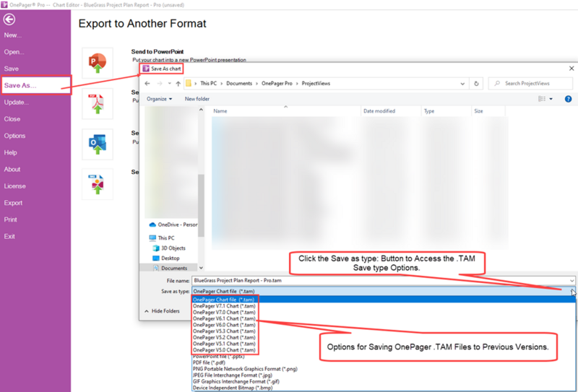Screen dimensions: 578x392
Task: Close the Save As chart dialog
Action: point(571,69)
